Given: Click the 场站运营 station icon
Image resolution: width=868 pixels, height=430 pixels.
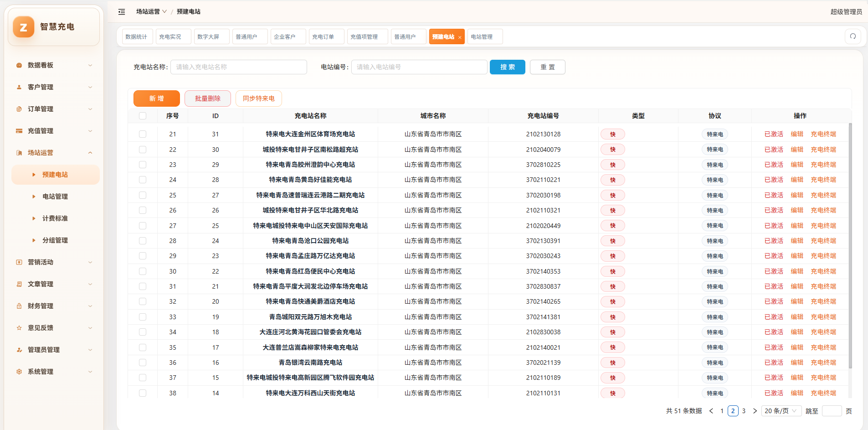Looking at the screenshot, I should 19,153.
